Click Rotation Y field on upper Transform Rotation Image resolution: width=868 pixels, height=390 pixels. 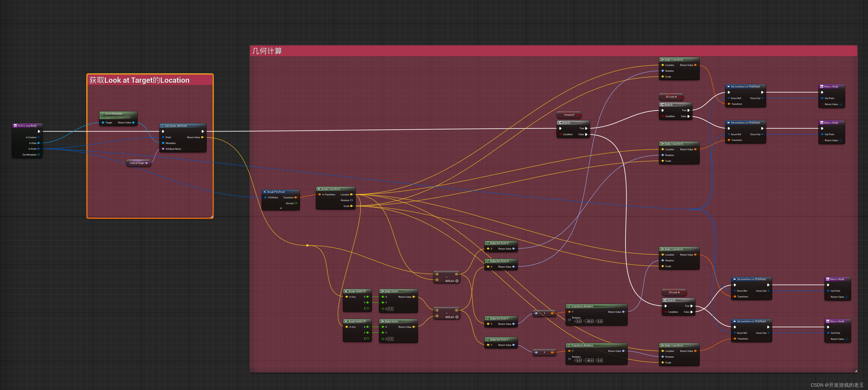pyautogui.click(x=589, y=321)
